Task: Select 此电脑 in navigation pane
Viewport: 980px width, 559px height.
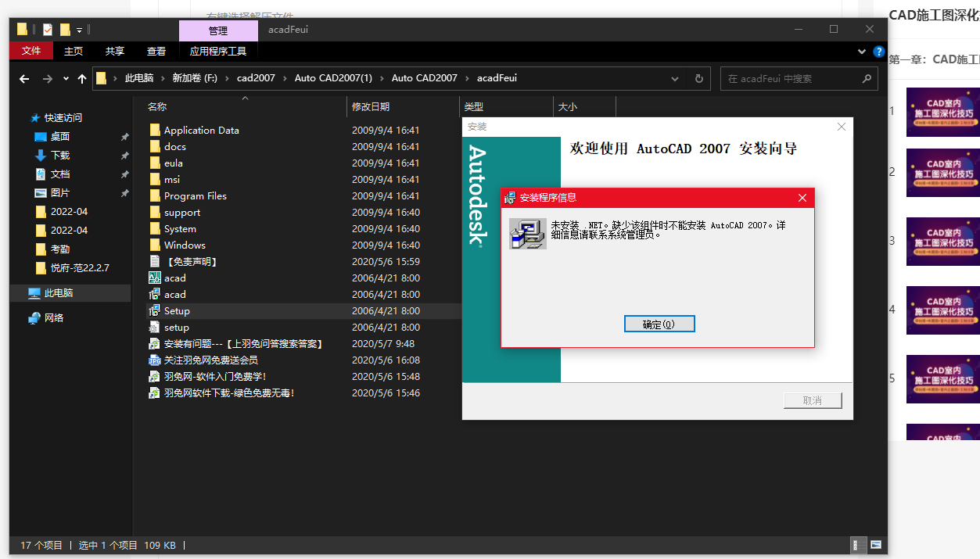Action: pos(59,293)
